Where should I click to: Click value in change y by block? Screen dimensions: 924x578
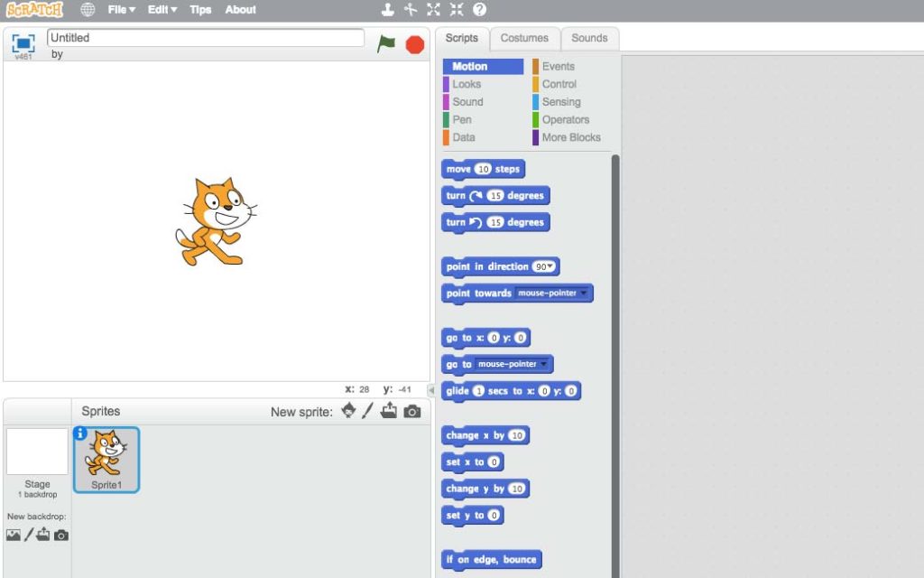click(x=517, y=489)
